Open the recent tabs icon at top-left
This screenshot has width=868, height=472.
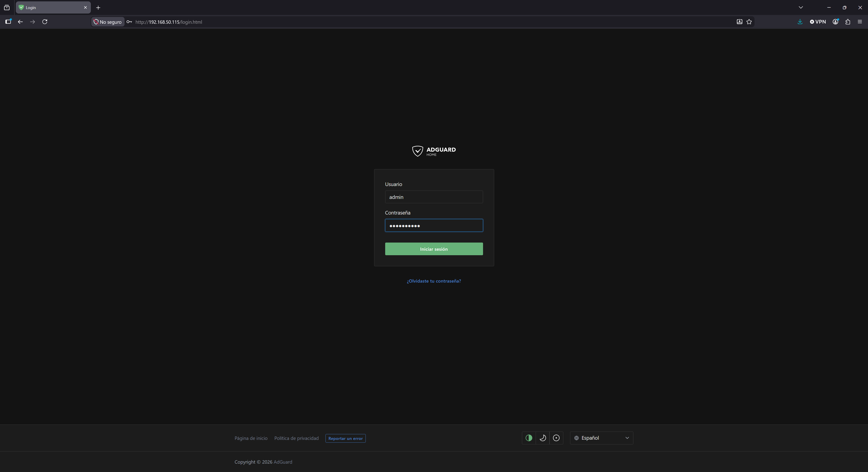coord(7,7)
